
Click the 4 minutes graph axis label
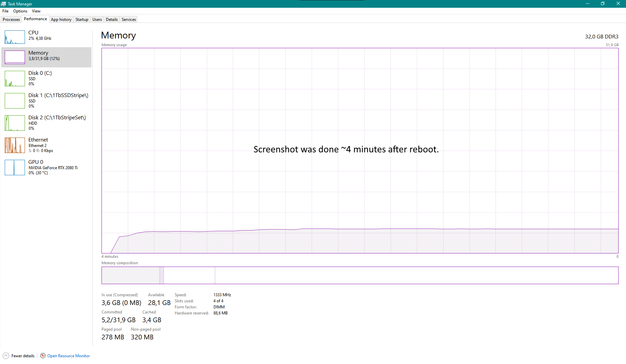pyautogui.click(x=110, y=256)
